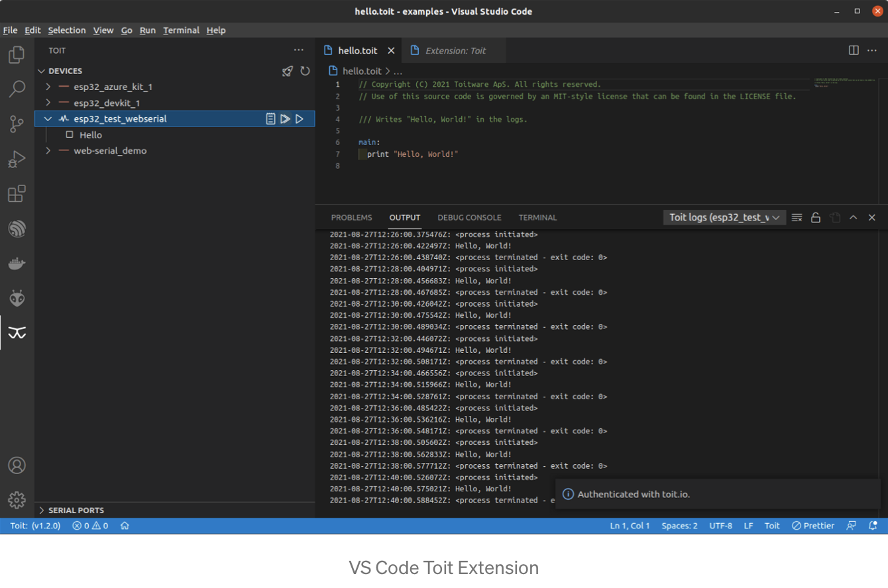Click the breadcrumb ellipsis after hello.toit
The height and width of the screenshot is (588, 888).
pos(398,71)
